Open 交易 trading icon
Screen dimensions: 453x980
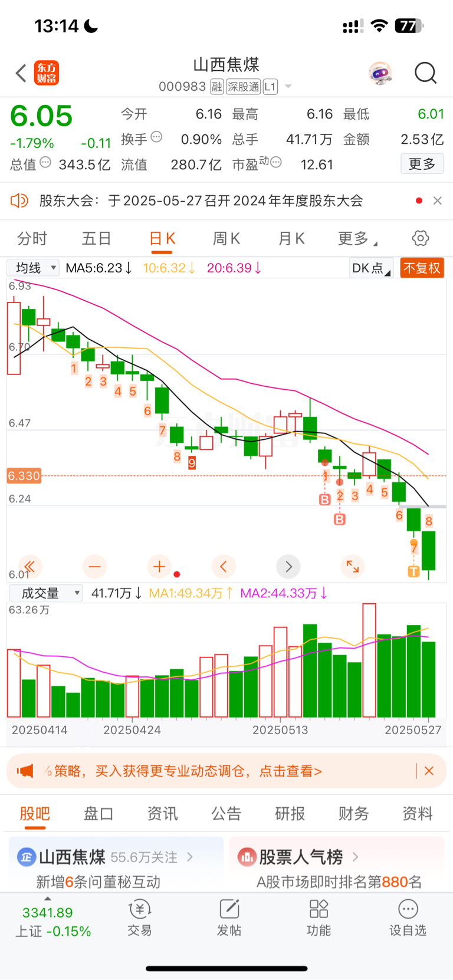click(140, 918)
